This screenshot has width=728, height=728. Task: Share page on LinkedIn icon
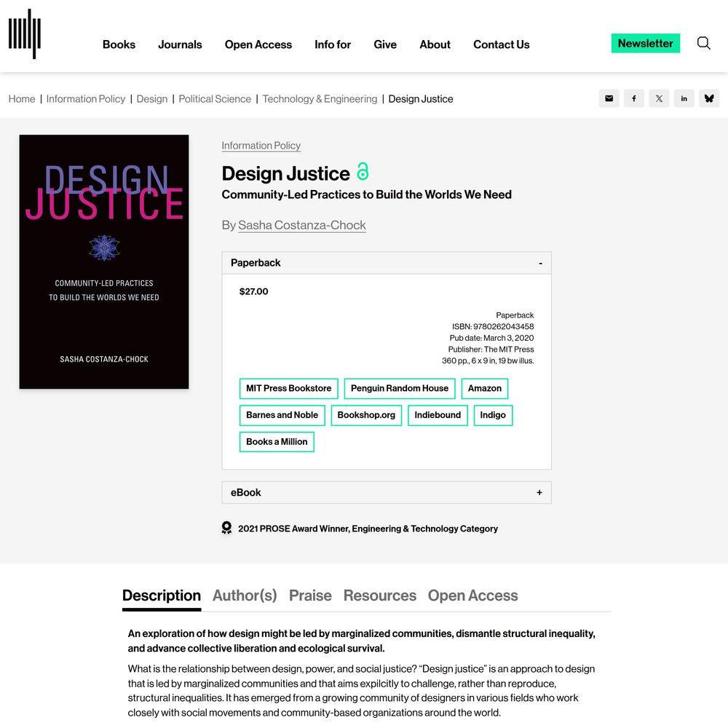pos(684,98)
